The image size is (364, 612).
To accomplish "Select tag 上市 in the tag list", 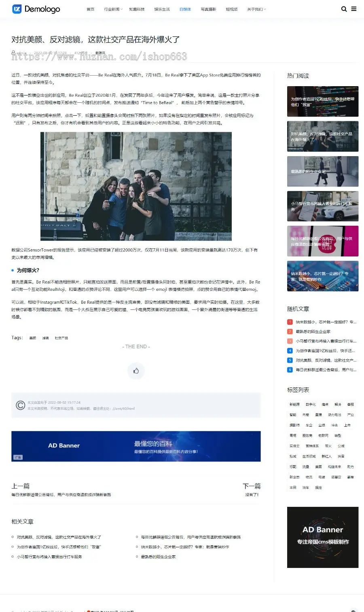I will (347, 426).
